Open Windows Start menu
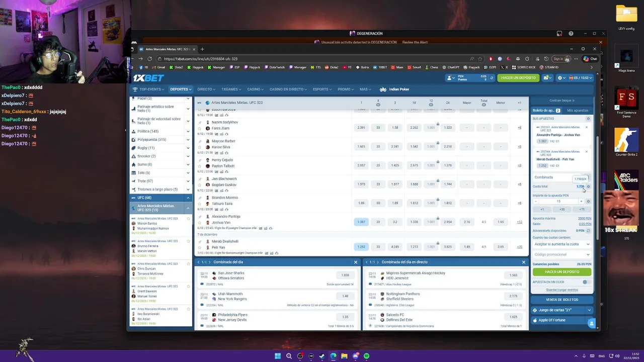The height and width of the screenshot is (362, 644). [277, 356]
